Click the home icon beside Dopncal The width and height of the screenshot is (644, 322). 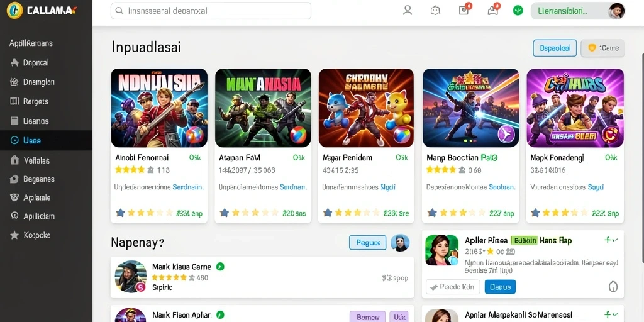click(x=14, y=63)
